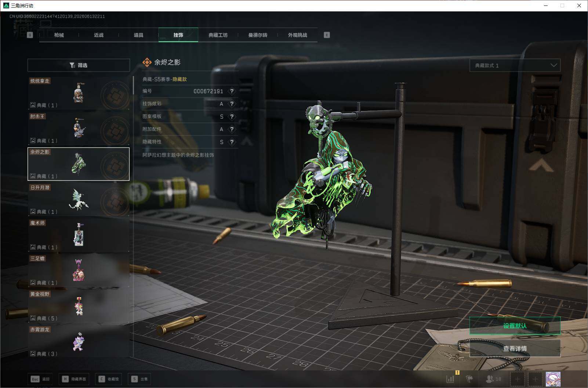Click the help icon next to 编号
The image size is (588, 388).
coord(232,91)
